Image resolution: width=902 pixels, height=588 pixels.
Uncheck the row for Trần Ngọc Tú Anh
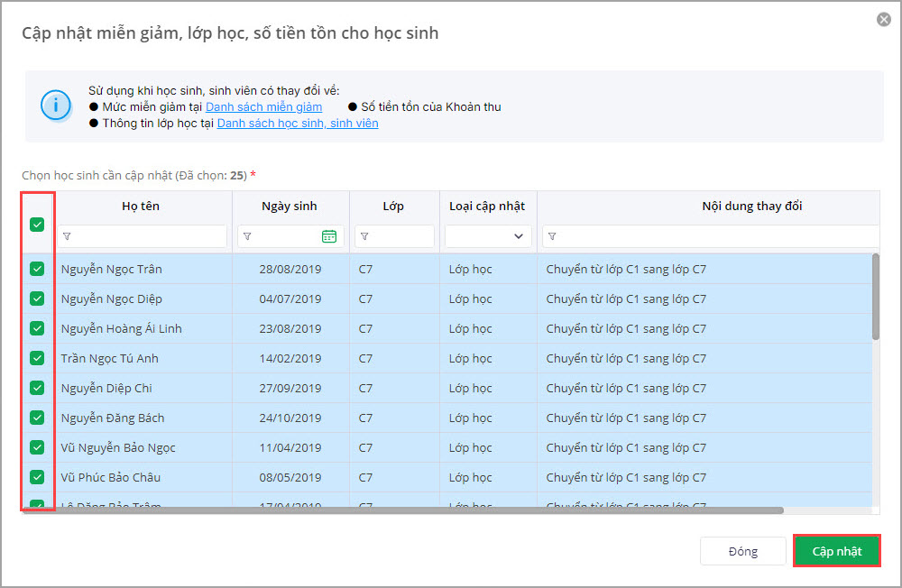[x=37, y=358]
